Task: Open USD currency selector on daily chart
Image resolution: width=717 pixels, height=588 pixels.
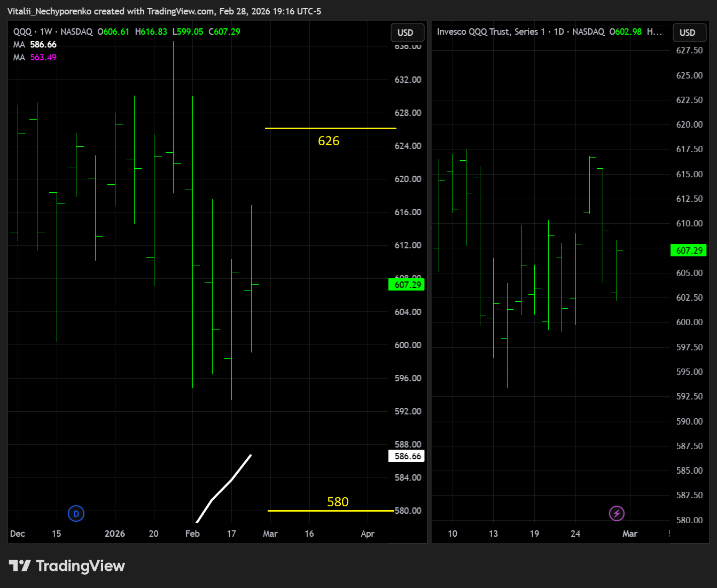Action: 689,33
